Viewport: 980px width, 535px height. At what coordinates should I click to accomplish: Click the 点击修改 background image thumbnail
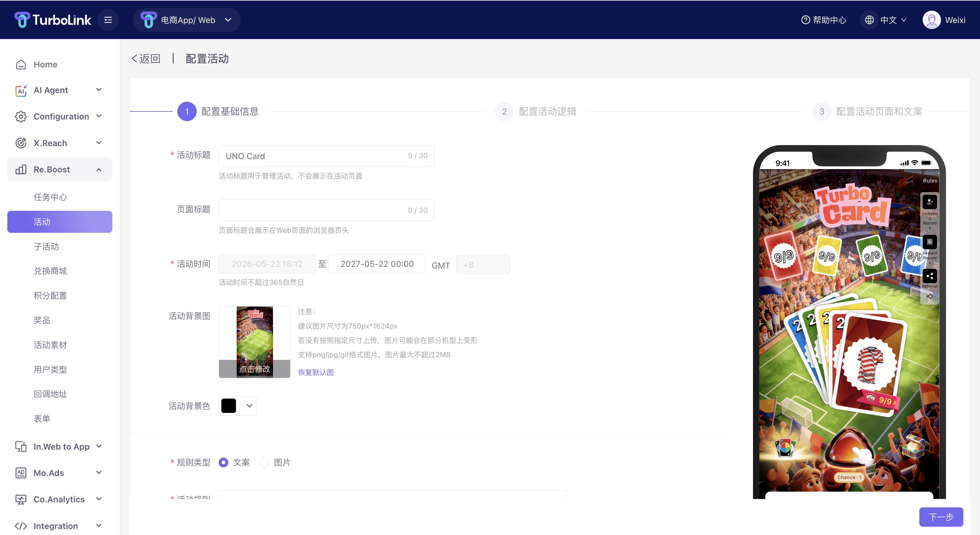tap(254, 342)
